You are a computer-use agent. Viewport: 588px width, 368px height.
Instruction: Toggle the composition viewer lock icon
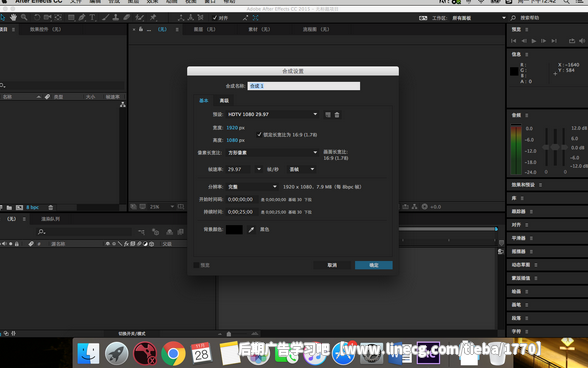141,29
